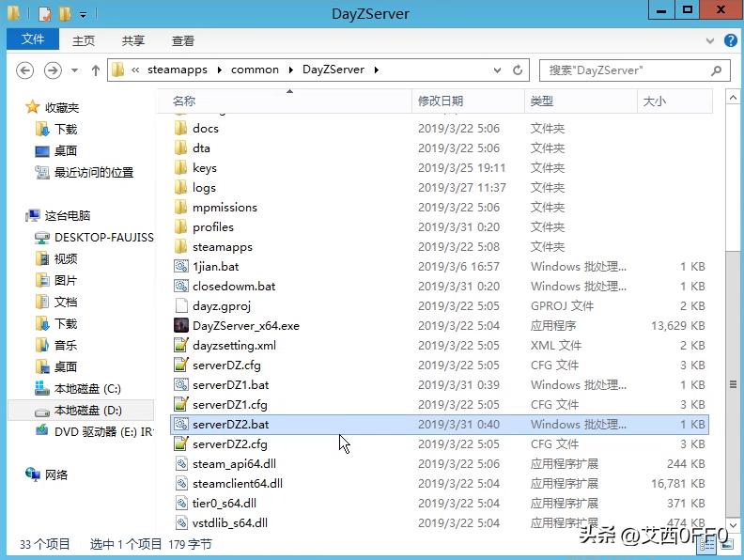Select the steamclient64.dll file icon
The height and width of the screenshot is (560, 744).
[x=180, y=484]
